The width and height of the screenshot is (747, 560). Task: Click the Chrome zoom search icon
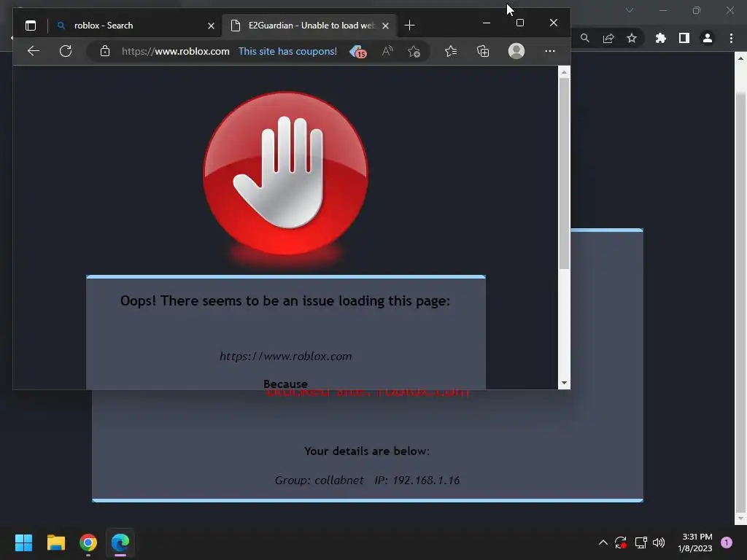[x=584, y=38]
